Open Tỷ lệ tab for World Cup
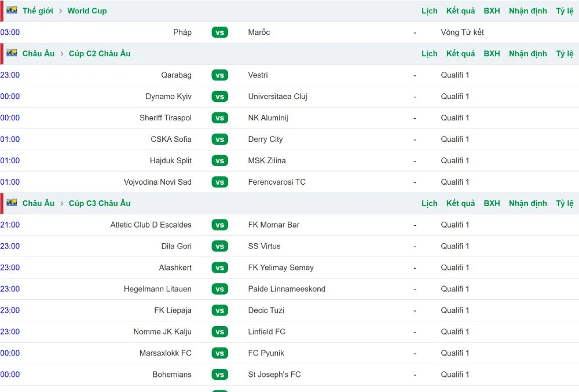579x392 pixels. coord(565,11)
